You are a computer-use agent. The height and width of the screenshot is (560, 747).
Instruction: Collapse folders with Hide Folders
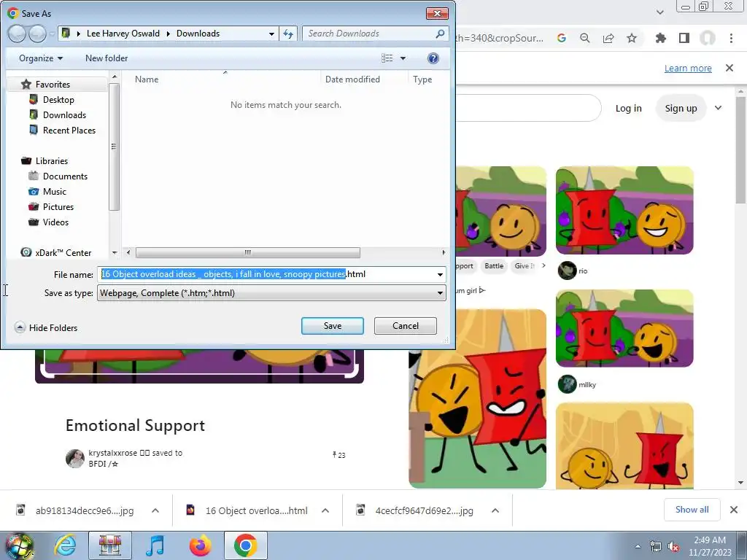point(46,327)
